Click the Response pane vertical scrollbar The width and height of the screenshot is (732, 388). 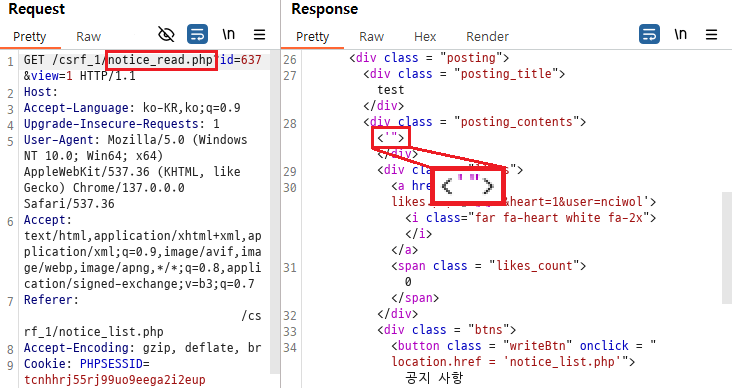[726, 247]
